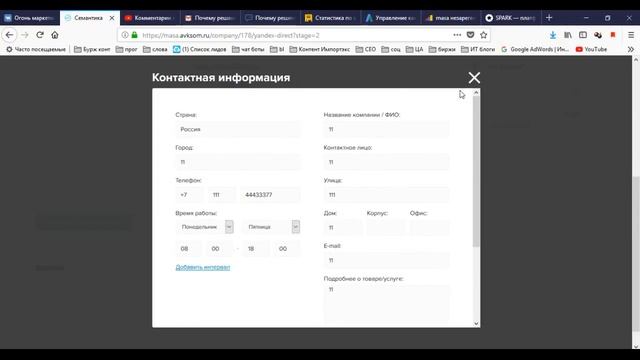The height and width of the screenshot is (360, 640).
Task: Click the Офис input field
Action: [x=429, y=227]
